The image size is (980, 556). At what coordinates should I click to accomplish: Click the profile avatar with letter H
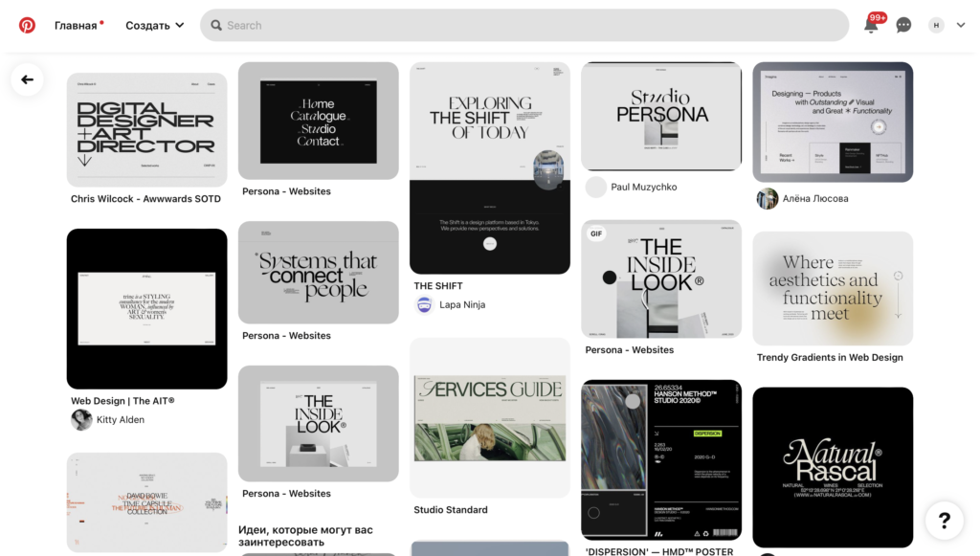(936, 25)
